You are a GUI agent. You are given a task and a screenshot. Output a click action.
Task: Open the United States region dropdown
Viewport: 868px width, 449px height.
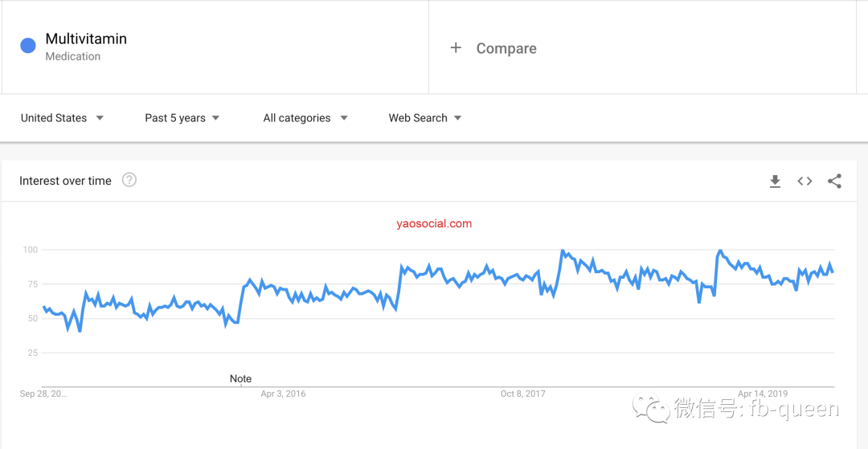(62, 118)
